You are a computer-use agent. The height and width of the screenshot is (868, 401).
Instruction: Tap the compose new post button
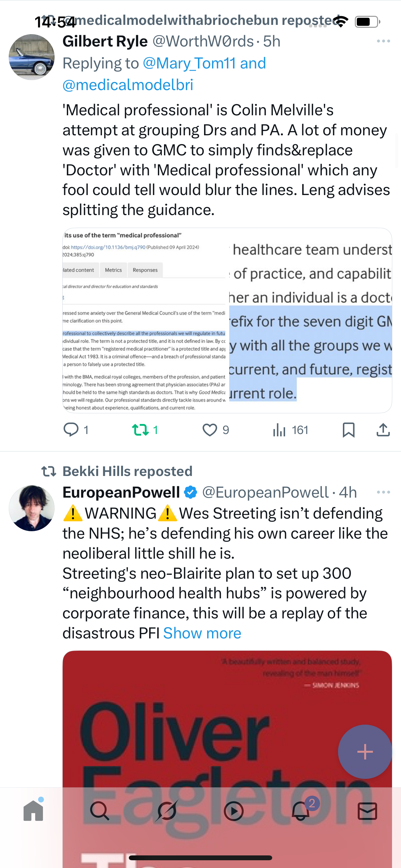(x=365, y=751)
